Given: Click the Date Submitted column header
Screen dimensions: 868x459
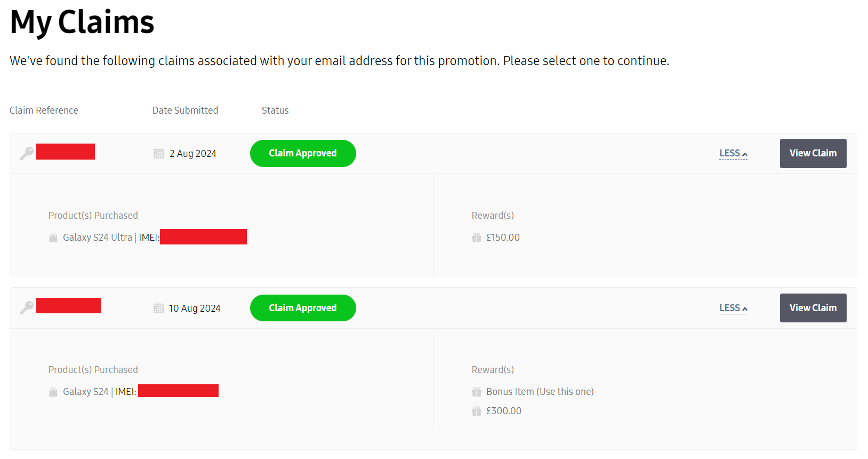Looking at the screenshot, I should coord(185,110).
